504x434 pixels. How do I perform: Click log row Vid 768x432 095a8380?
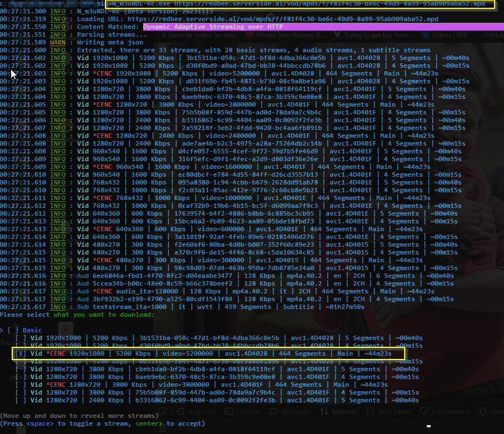(x=231, y=182)
